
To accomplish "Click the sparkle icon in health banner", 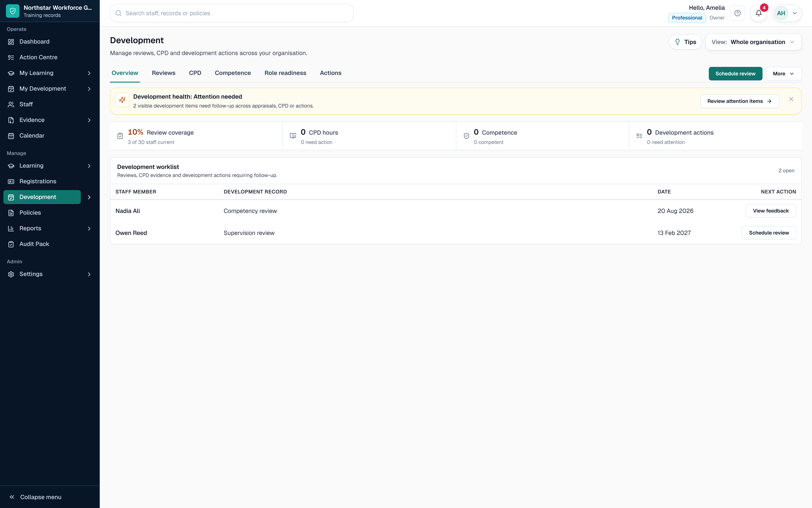I will coord(122,100).
